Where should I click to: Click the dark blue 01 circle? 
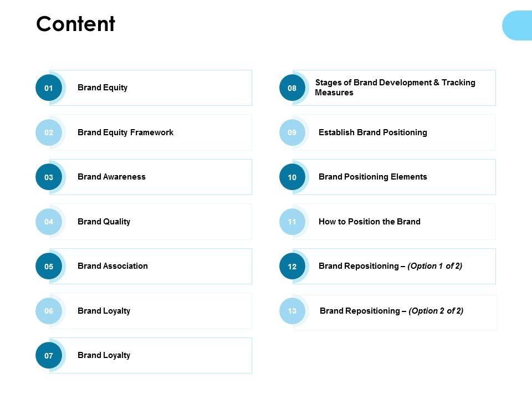coord(49,88)
